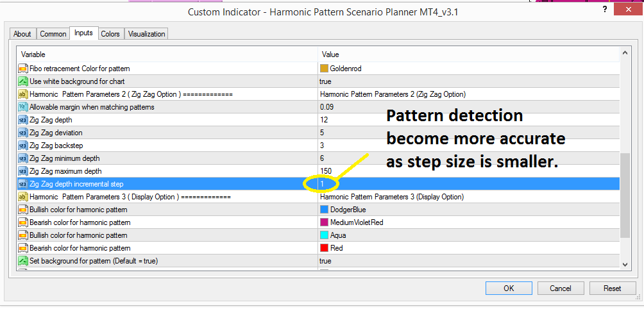
Task: Select the Zig Zag deviation value 5
Action: 322,133
